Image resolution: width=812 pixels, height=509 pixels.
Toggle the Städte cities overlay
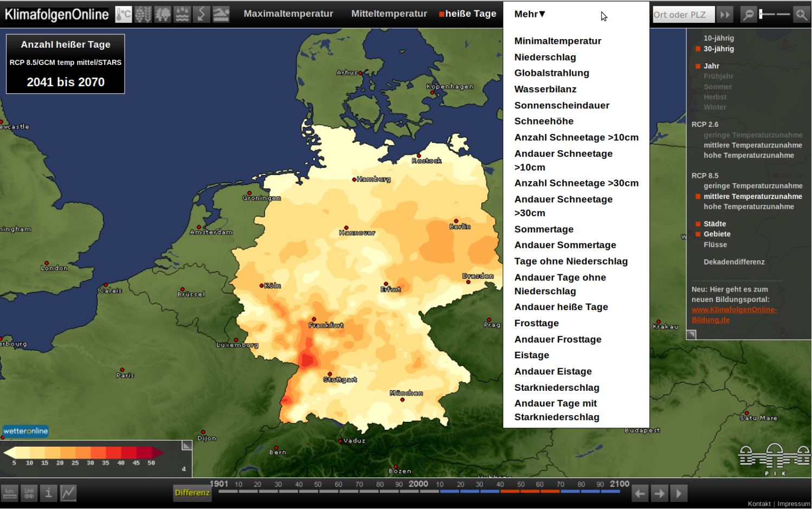[x=714, y=224]
